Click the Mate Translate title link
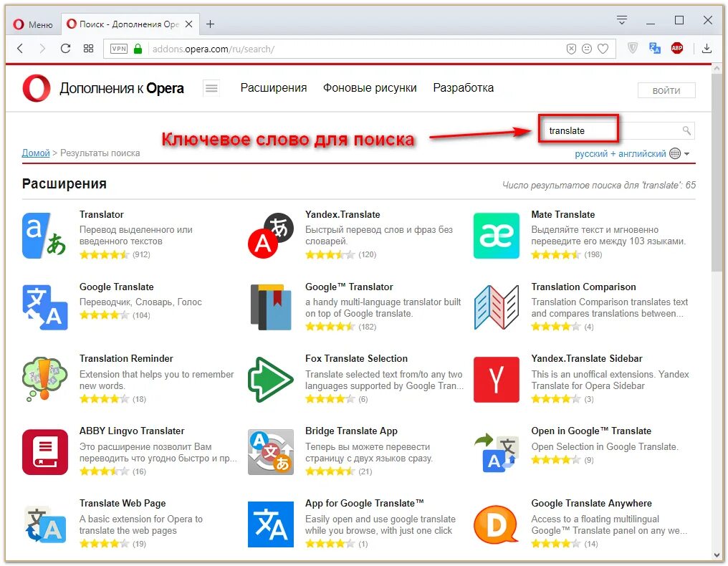This screenshot has width=728, height=566. tap(562, 214)
